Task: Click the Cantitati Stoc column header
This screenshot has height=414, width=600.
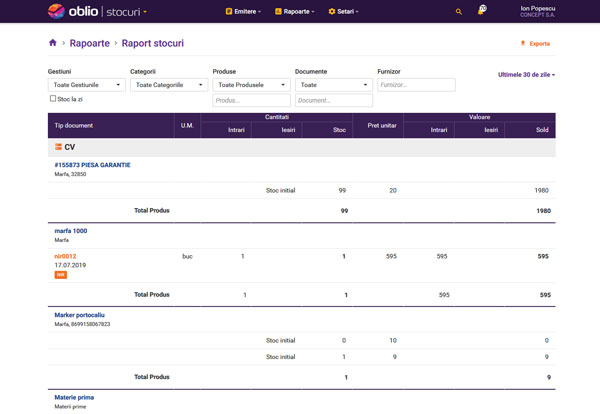Action: [327, 130]
